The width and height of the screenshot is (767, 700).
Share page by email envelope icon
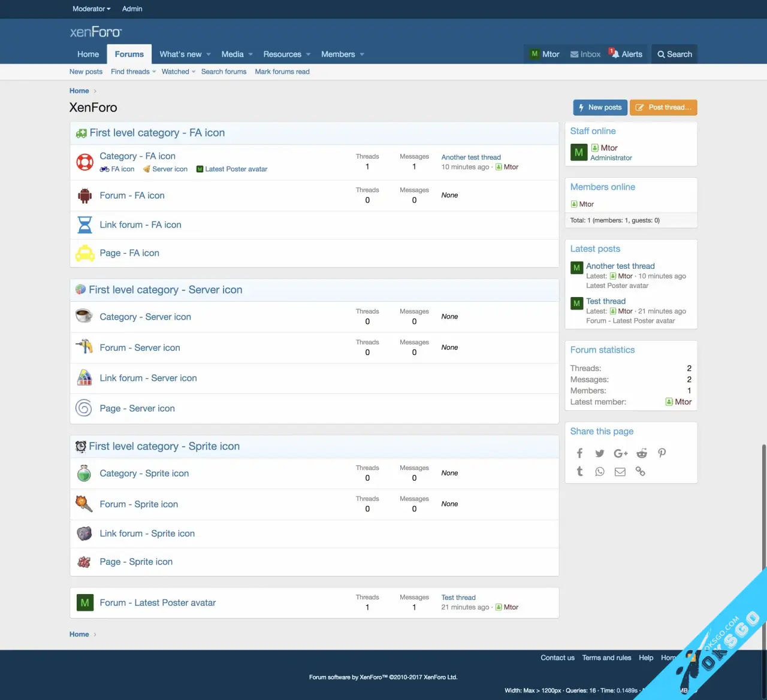click(620, 472)
